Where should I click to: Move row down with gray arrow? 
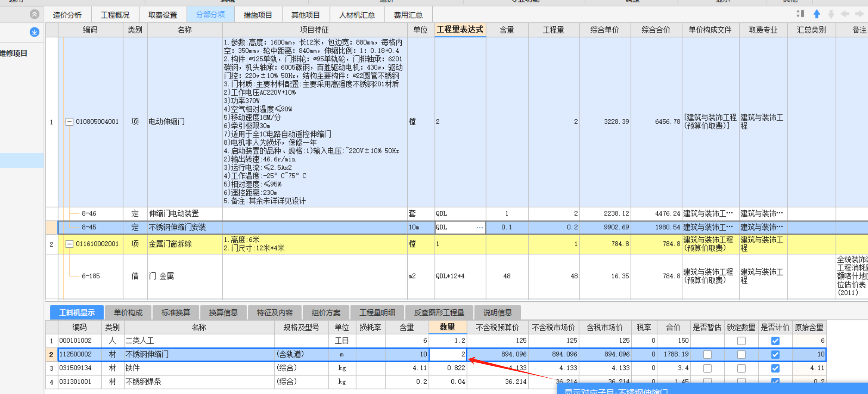[831, 14]
